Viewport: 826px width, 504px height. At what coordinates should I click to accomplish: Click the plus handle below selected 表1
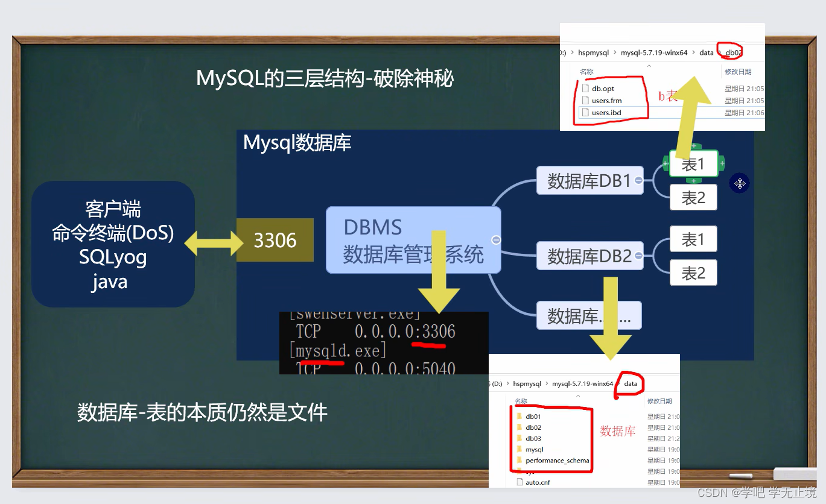click(x=694, y=180)
